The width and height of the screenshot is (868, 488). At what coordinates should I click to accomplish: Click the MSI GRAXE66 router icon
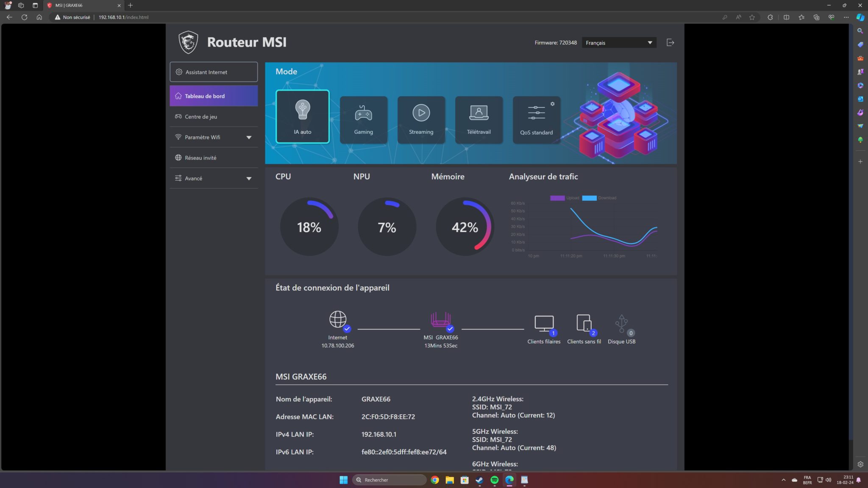click(x=441, y=319)
